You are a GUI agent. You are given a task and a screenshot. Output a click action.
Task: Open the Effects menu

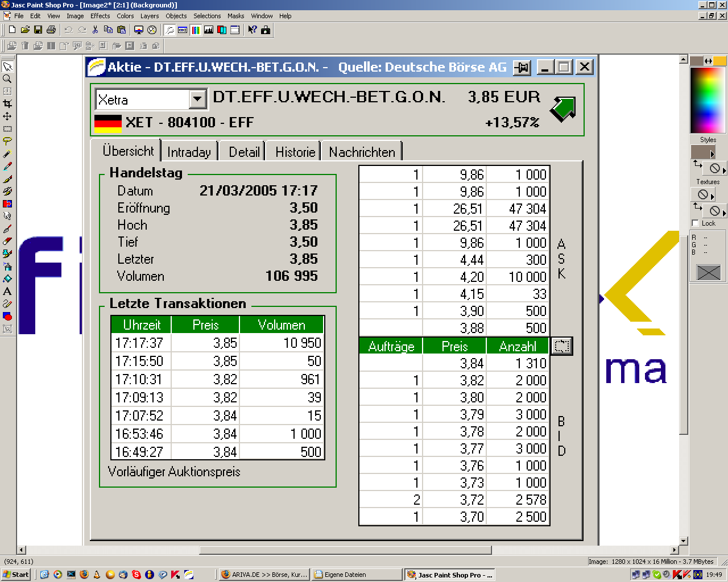100,16
